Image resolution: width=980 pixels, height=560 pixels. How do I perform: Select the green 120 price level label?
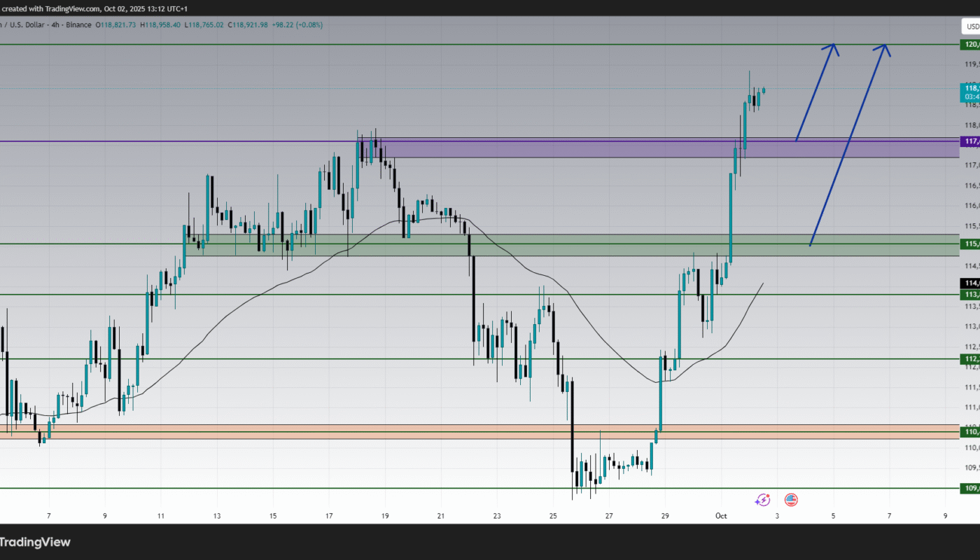pyautogui.click(x=970, y=45)
